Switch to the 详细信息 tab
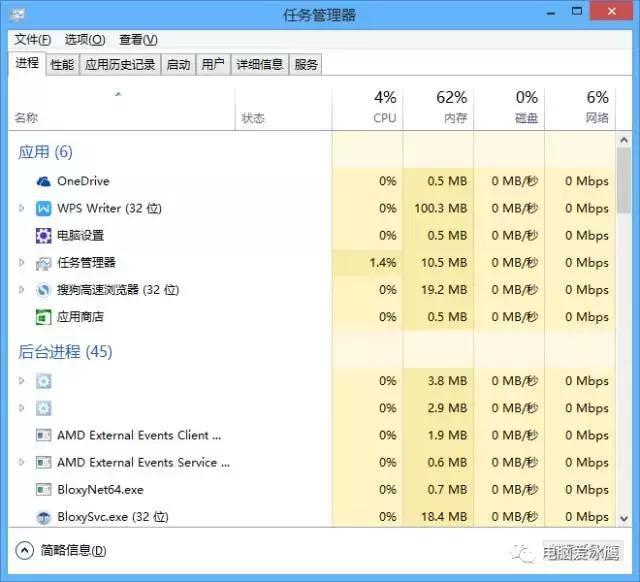Screen dimensions: 640x582 260,64
